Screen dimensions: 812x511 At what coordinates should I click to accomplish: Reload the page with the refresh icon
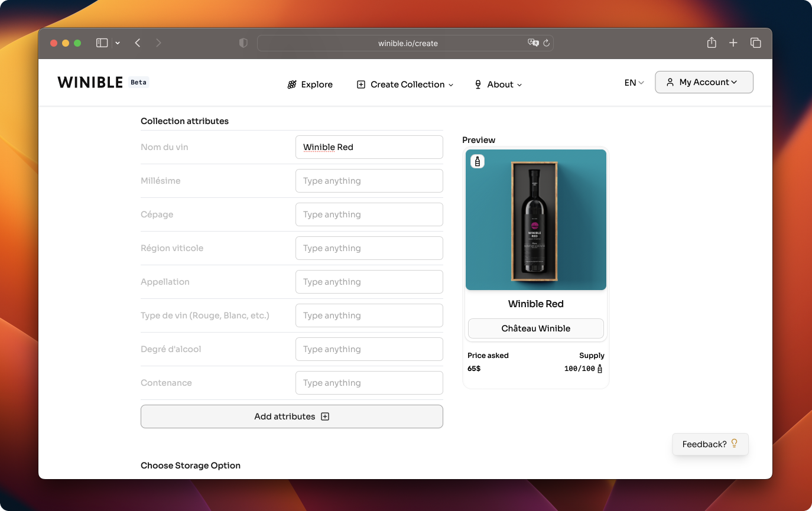[547, 43]
